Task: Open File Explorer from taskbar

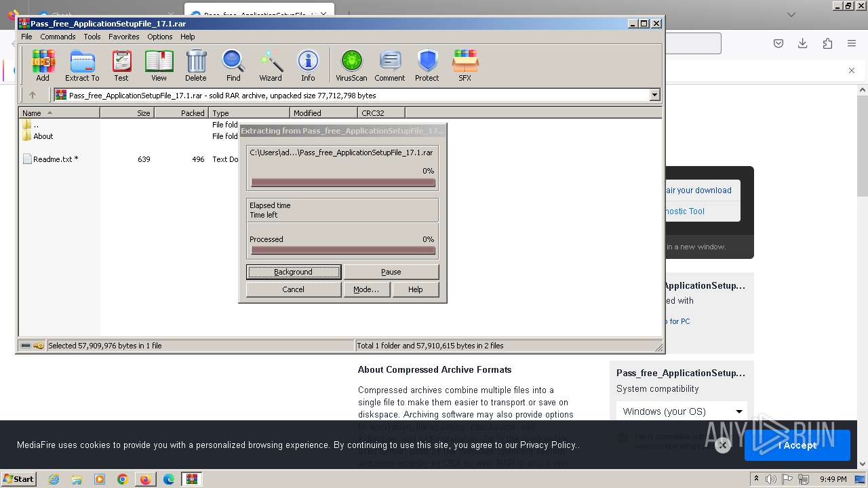Action: 77,479
